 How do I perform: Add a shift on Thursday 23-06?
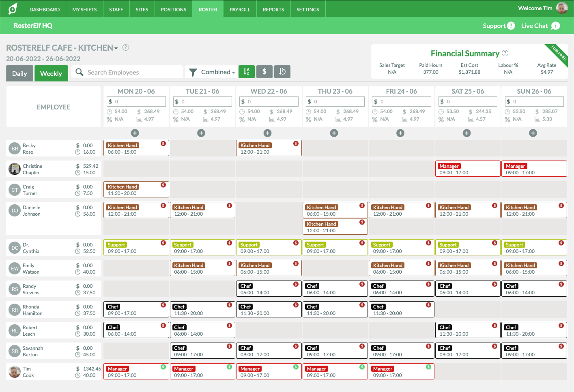(x=334, y=133)
